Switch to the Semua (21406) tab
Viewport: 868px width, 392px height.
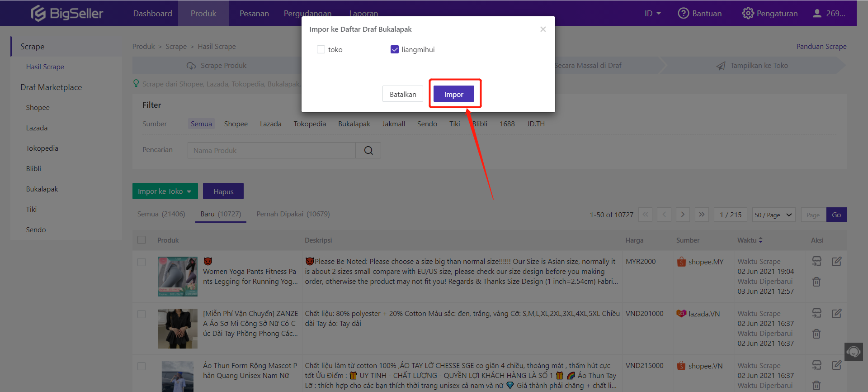pos(161,214)
